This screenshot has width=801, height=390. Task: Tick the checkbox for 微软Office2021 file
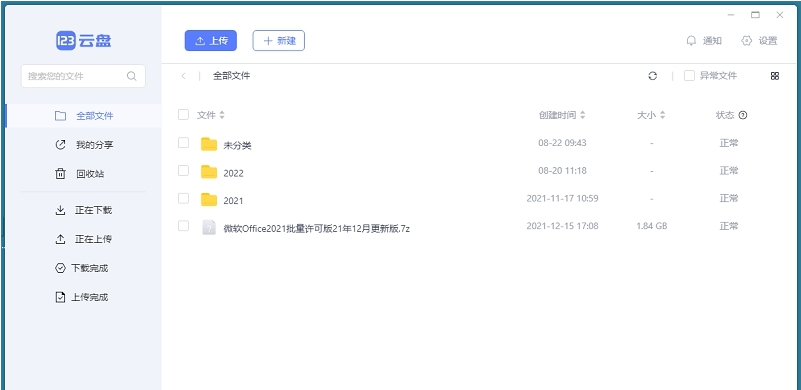(x=183, y=225)
